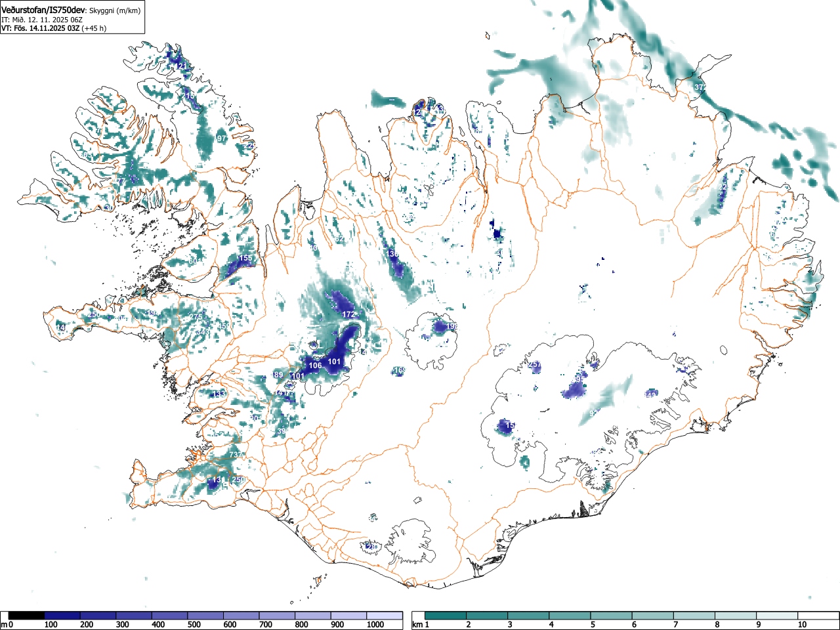The width and height of the screenshot is (840, 630).
Task: Click the '5' tick label on the km legend
Action: point(593,625)
